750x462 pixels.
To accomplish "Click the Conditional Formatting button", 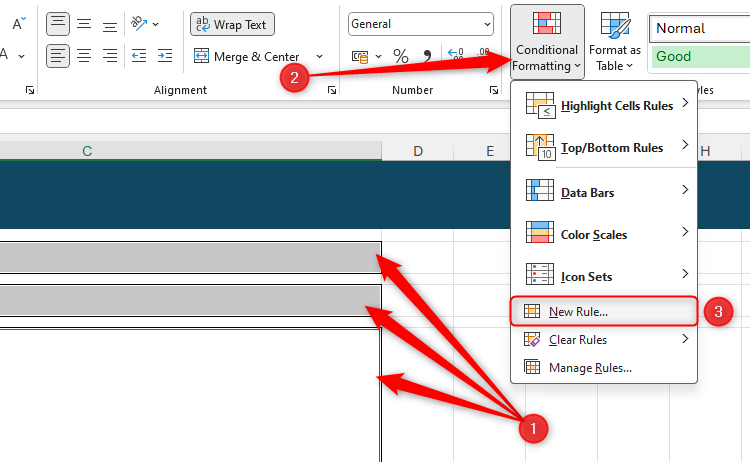I will click(546, 42).
